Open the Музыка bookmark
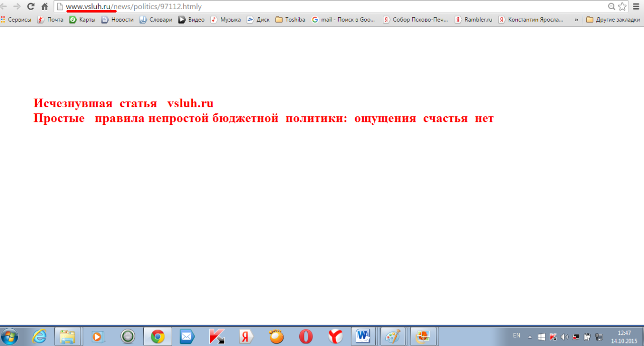This screenshot has height=346, width=644. (225, 20)
